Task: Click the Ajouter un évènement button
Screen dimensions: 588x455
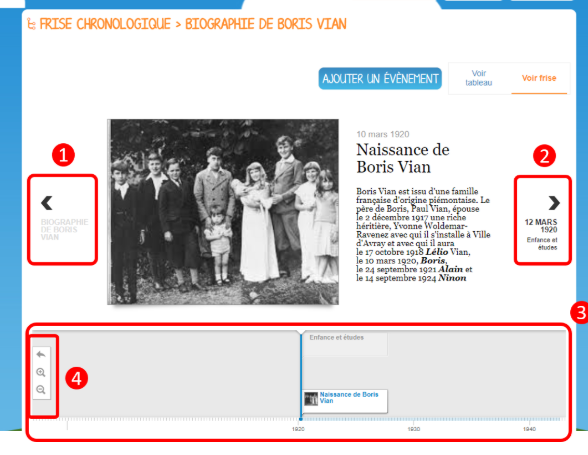Action: coord(380,79)
